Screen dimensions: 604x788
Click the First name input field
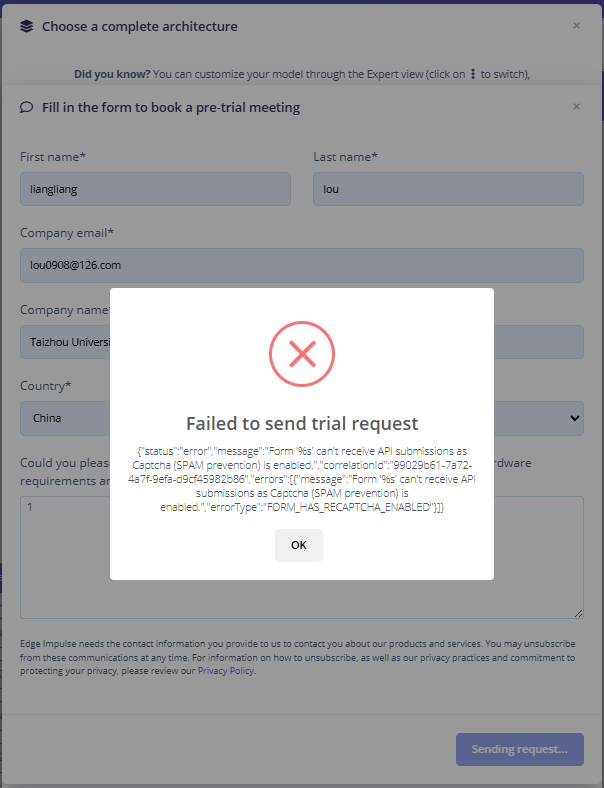[x=155, y=189]
